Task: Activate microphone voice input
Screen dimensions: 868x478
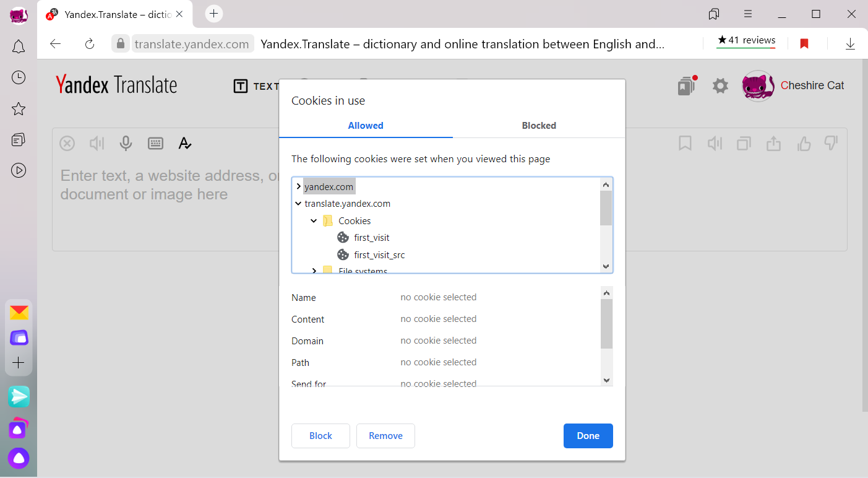Action: coord(126,144)
